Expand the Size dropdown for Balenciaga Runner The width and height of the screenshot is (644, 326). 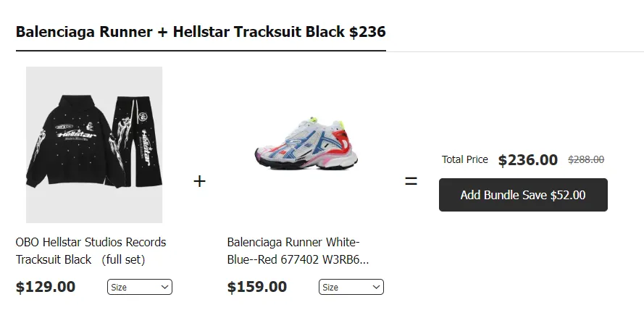point(351,288)
